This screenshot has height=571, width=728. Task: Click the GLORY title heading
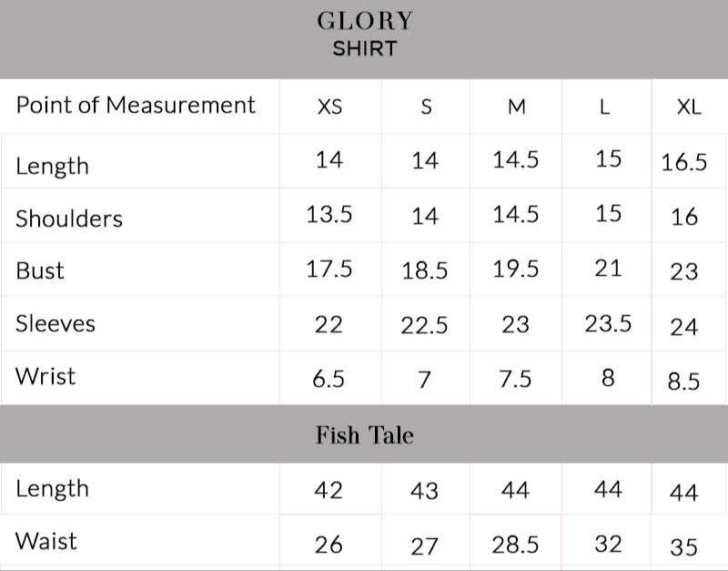364,21
